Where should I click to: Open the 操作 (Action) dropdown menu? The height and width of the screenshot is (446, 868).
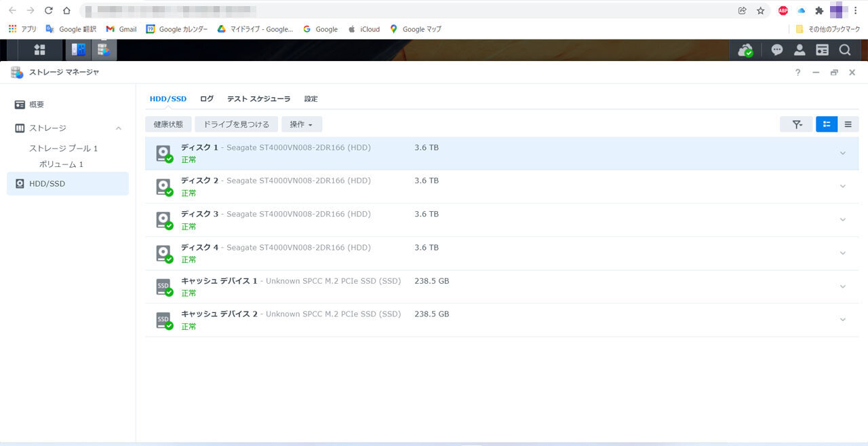coord(301,124)
